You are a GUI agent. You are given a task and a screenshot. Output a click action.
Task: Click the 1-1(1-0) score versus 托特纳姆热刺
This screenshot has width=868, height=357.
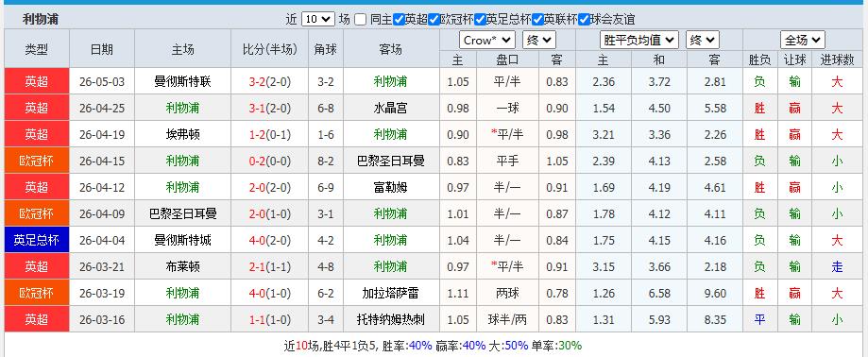point(270,319)
